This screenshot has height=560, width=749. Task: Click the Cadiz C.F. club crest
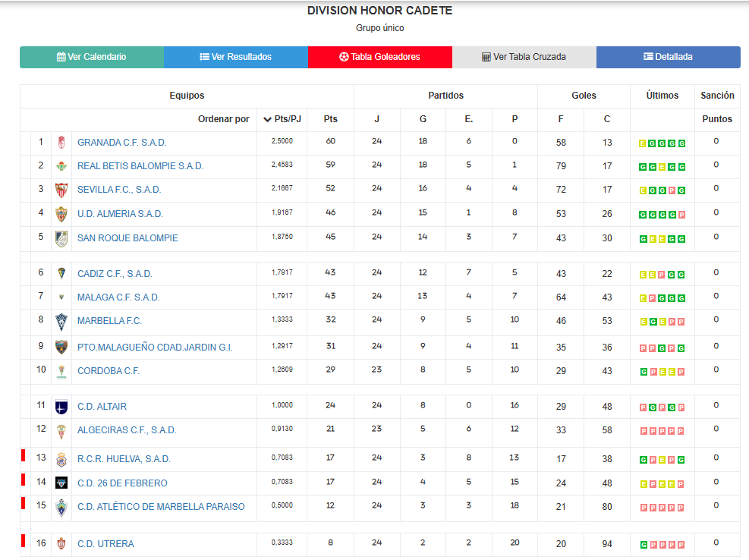pyautogui.click(x=61, y=273)
